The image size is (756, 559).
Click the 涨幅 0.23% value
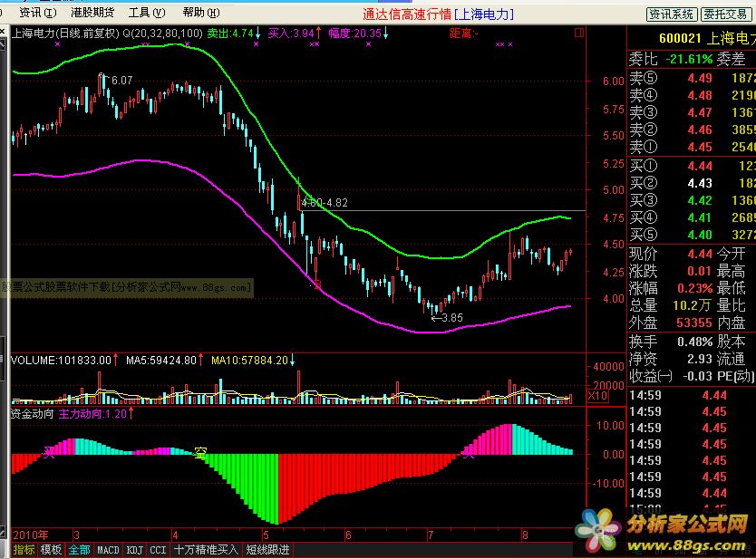(x=694, y=288)
